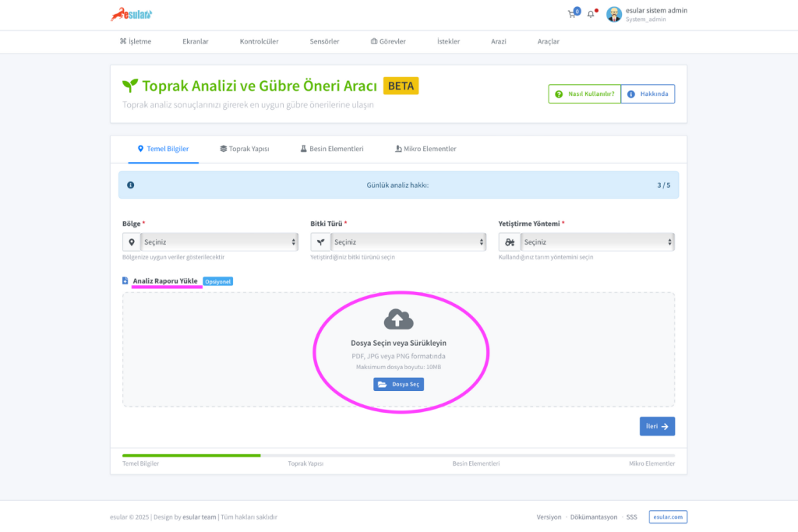
Task: Click the plant icon beside Bitki Türü
Action: pos(320,242)
